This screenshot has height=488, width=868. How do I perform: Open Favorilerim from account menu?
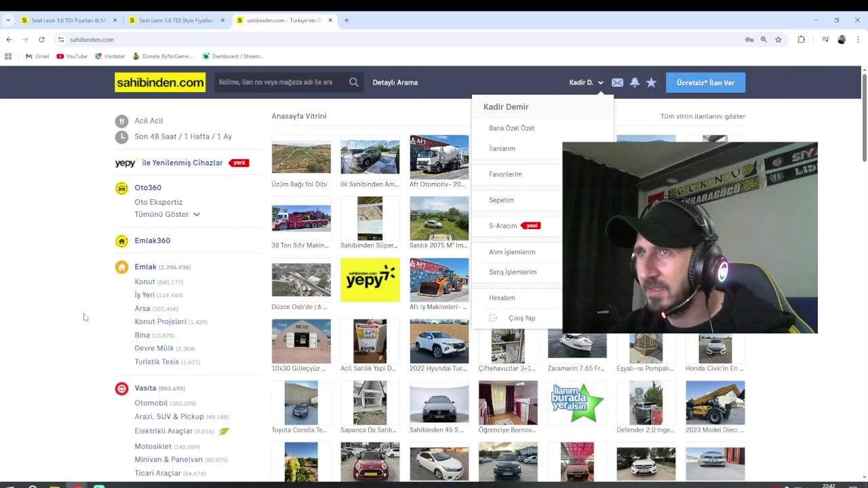coord(505,174)
